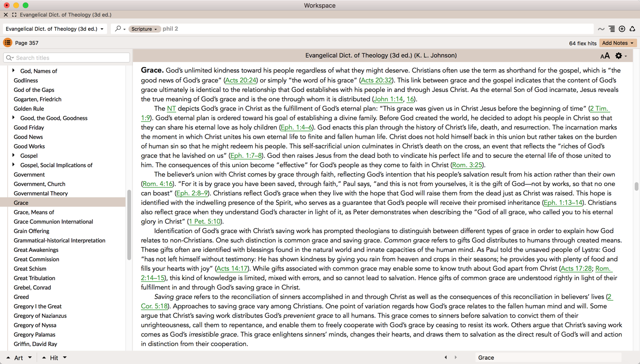The image size is (640, 364).
Task: Open the Eph. 2:8–9 verse link
Action: [192, 194]
